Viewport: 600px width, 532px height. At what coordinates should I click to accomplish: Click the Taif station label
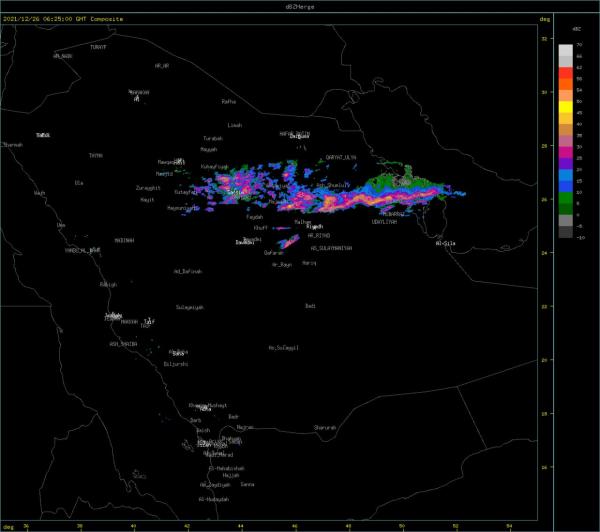click(x=149, y=321)
